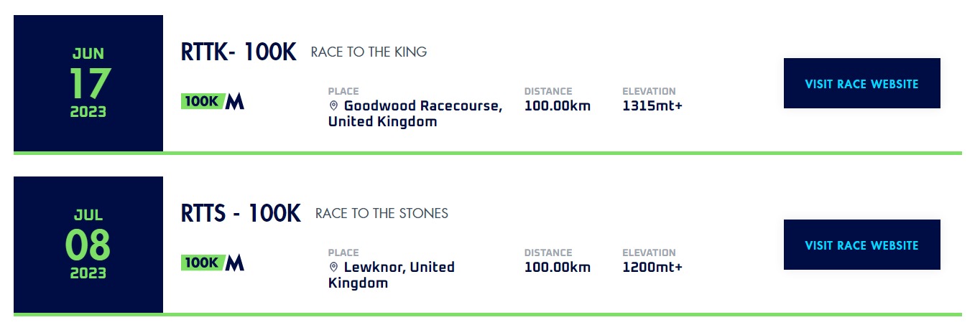This screenshot has height=330, width=980.
Task: Visit race website for RTTK 100K
Action: tap(861, 83)
